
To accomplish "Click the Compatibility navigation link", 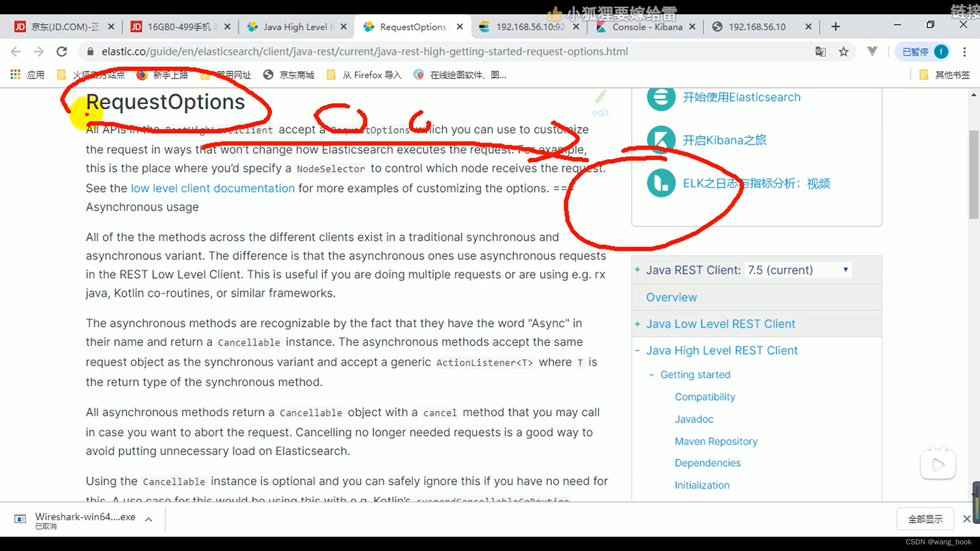I will coord(705,396).
